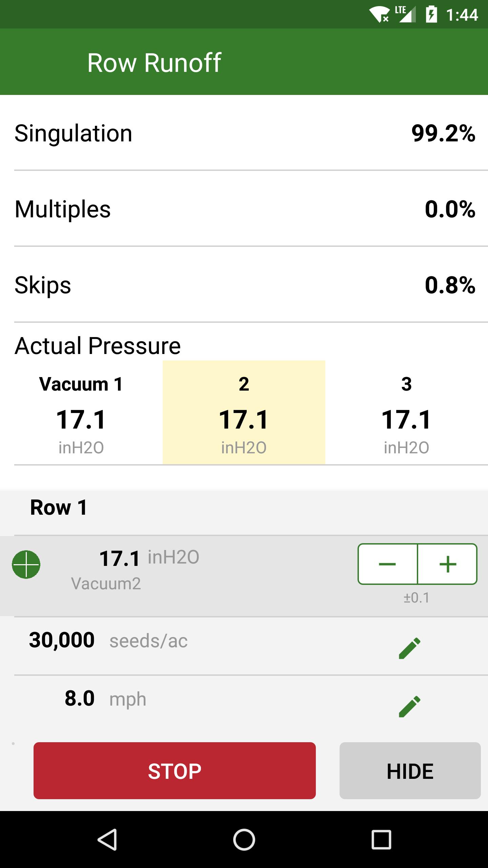Increase vacuum pressure with plus button
Screen dimensions: 488x868
click(447, 564)
